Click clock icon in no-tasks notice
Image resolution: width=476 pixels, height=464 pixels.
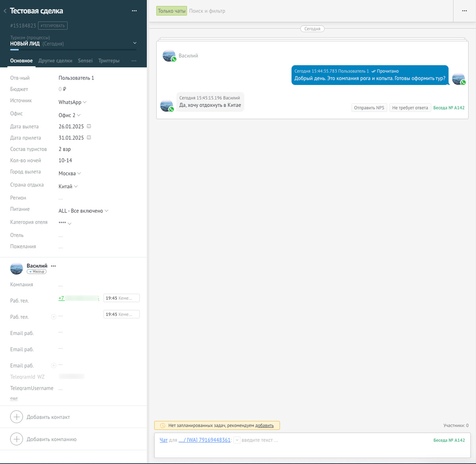pyautogui.click(x=163, y=425)
